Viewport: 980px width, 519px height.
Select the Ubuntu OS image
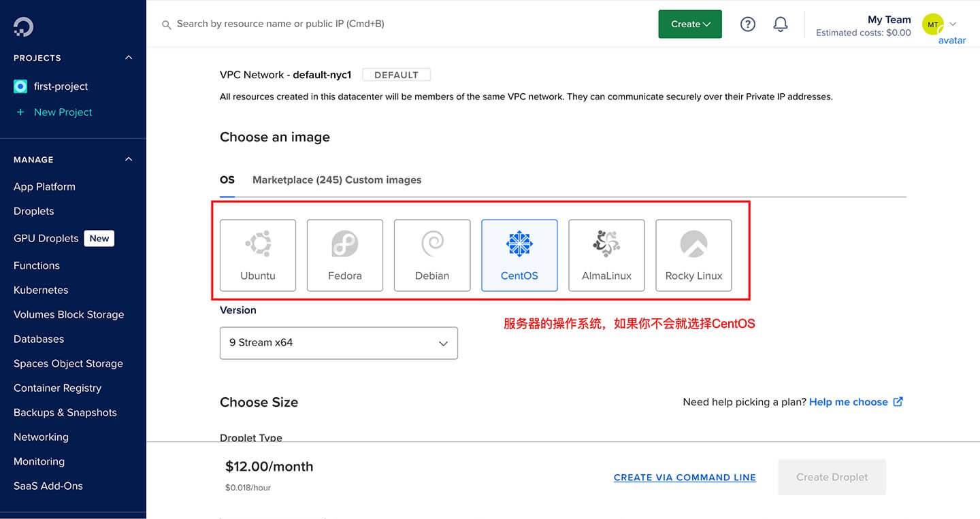pyautogui.click(x=258, y=255)
